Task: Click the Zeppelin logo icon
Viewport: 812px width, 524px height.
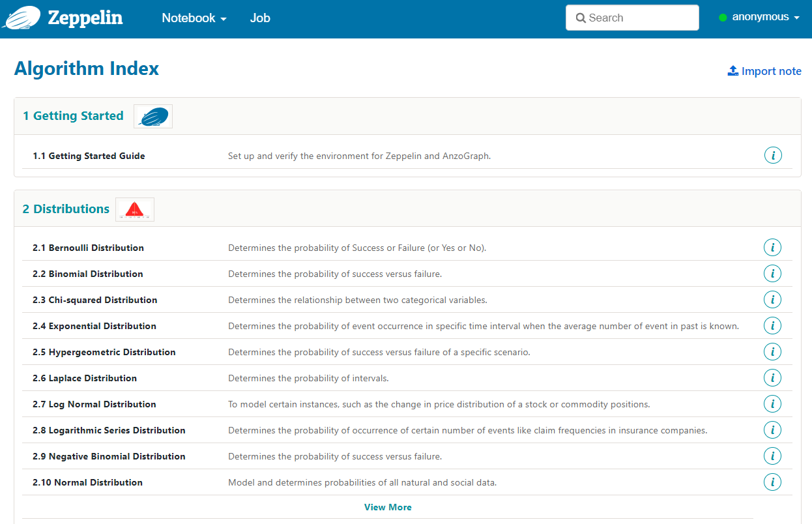Action: coord(23,18)
